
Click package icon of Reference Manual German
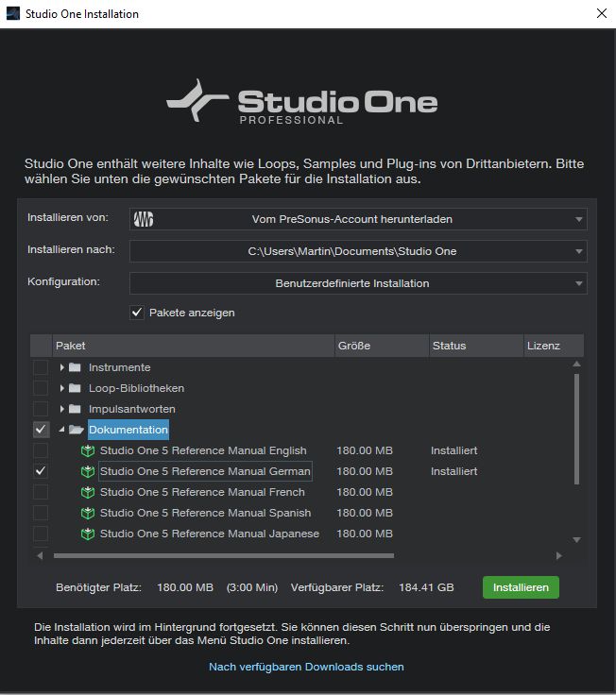[88, 471]
